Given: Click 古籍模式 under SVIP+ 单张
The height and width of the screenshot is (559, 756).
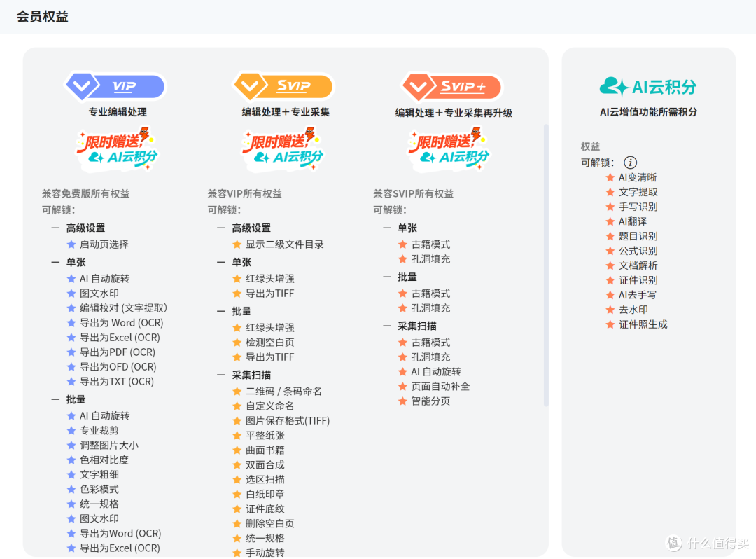Looking at the screenshot, I should tap(430, 244).
